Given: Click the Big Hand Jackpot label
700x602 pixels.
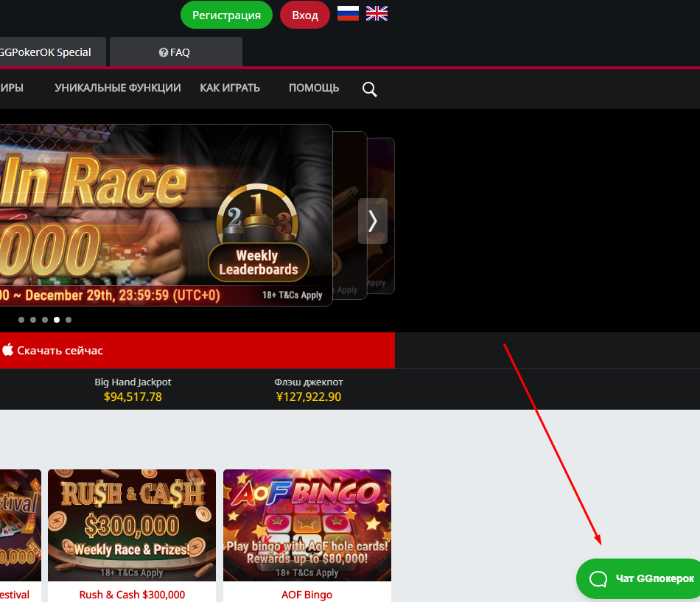Looking at the screenshot, I should click(x=133, y=382).
